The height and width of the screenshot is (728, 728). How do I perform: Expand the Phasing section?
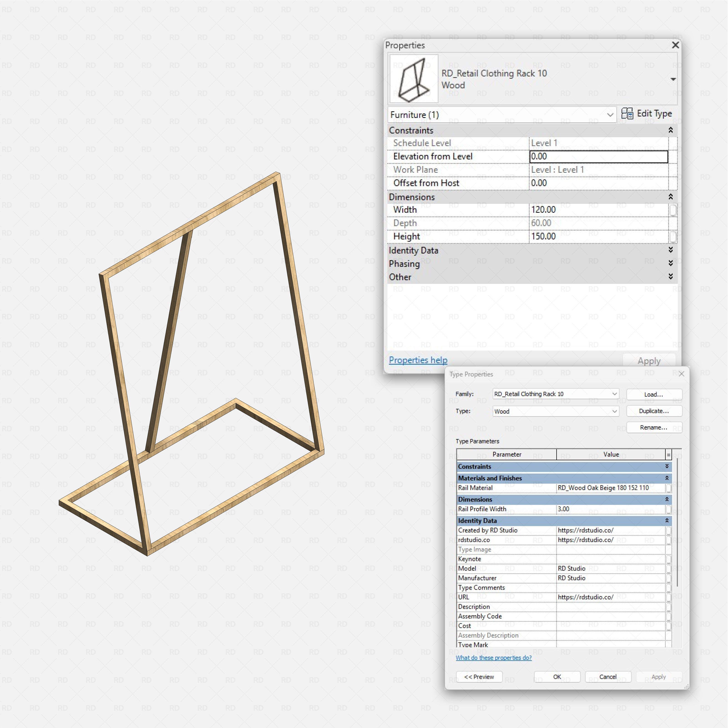[x=671, y=263]
